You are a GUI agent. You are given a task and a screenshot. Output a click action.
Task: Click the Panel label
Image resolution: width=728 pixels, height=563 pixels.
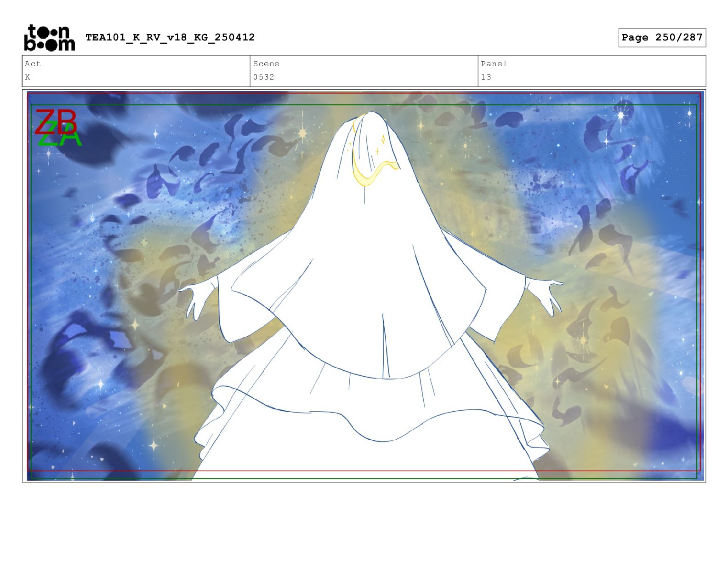[494, 64]
